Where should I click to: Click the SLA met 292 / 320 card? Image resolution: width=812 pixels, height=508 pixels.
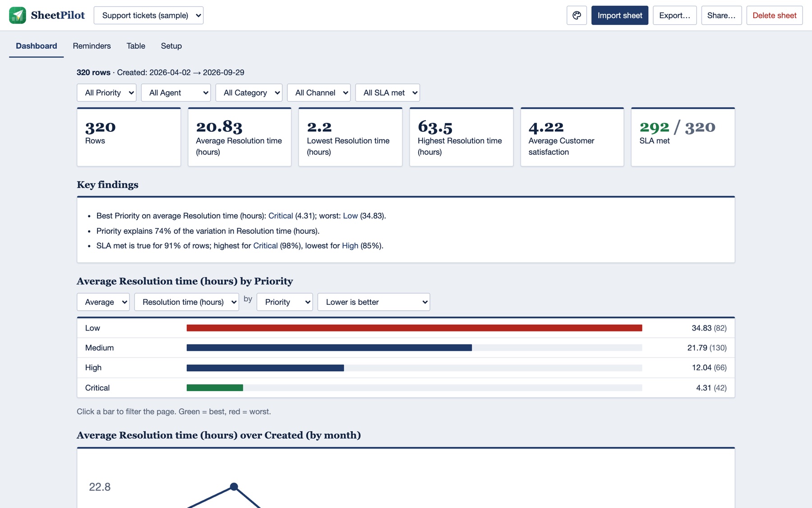coord(683,137)
